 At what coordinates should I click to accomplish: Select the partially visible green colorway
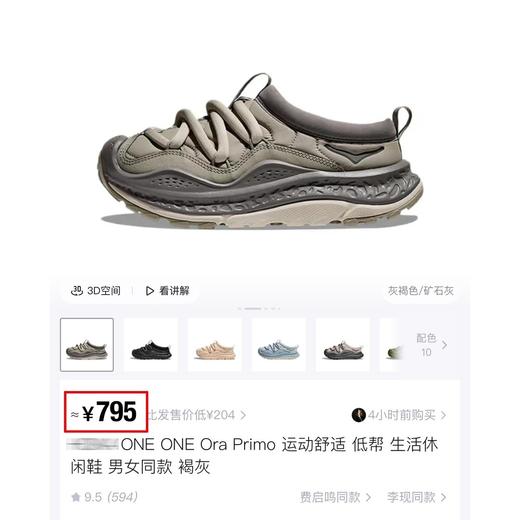(392, 345)
